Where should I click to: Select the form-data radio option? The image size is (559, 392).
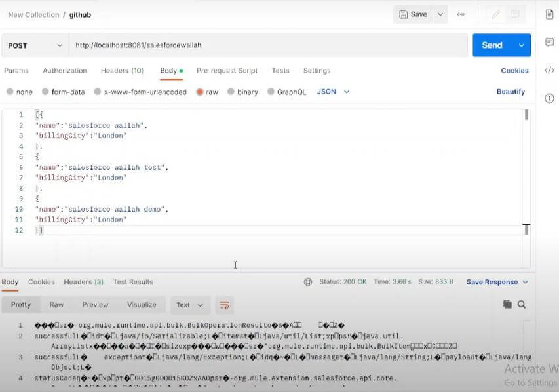[46, 92]
